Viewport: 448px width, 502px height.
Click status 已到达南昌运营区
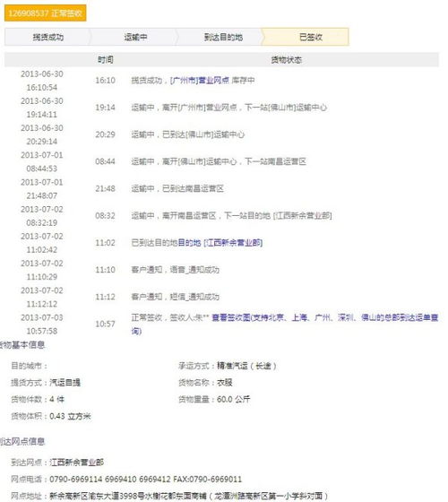(177, 188)
